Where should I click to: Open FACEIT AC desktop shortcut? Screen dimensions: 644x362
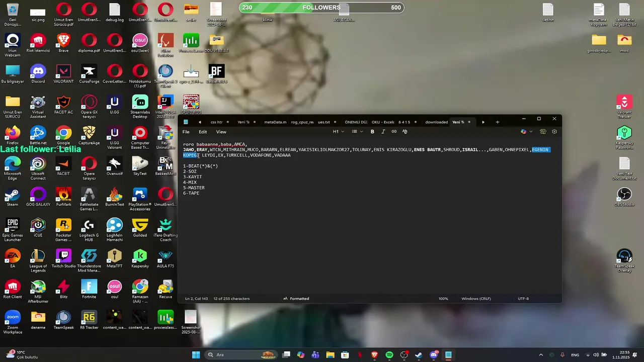(63, 105)
